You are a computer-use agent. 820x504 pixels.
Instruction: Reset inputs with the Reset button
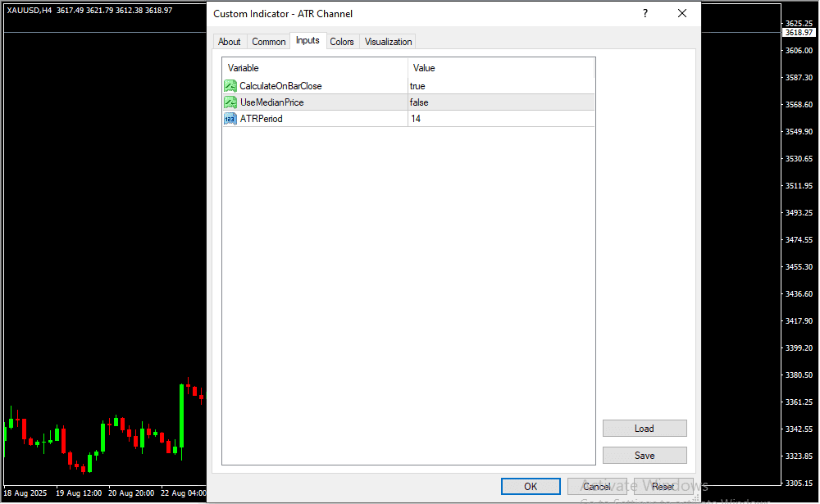point(663,487)
